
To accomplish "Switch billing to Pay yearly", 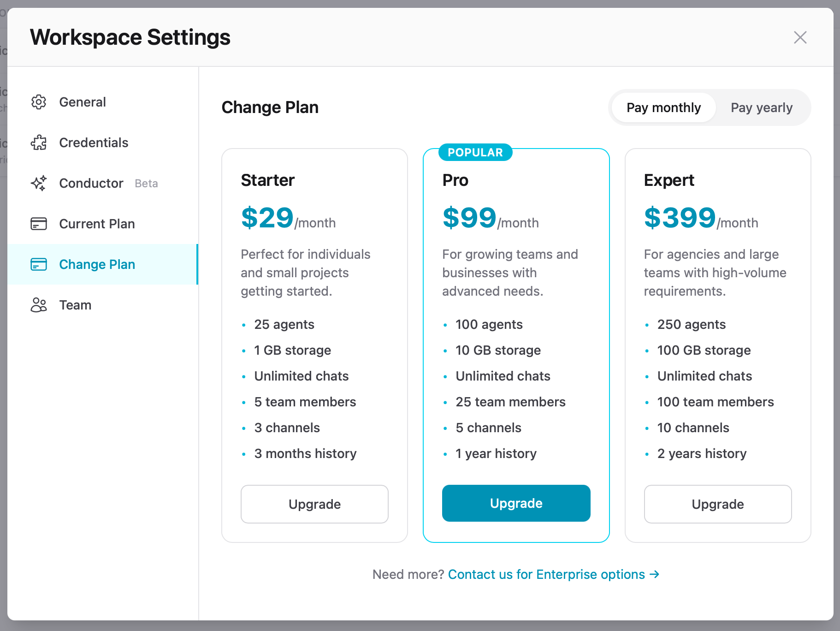I will point(761,107).
